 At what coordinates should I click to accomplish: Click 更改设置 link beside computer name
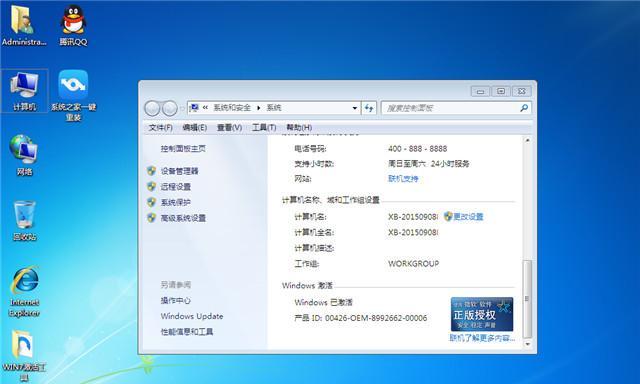coord(468,217)
